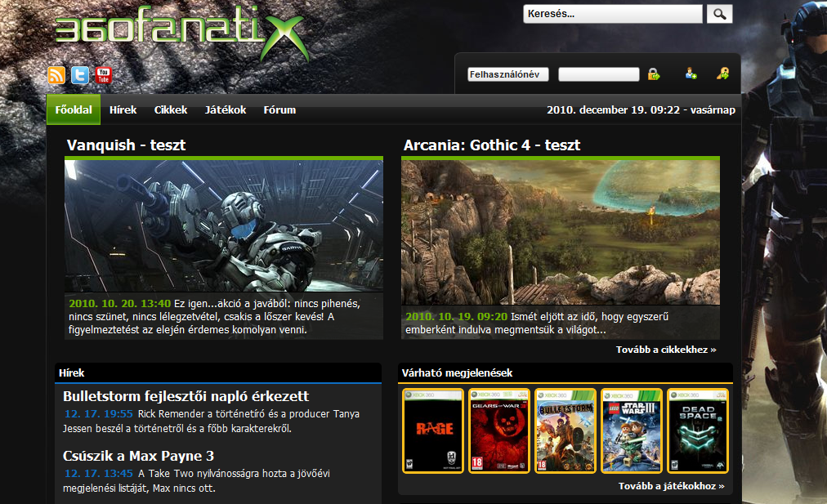Click the padlock login icon
The height and width of the screenshot is (504, 827).
pos(654,74)
